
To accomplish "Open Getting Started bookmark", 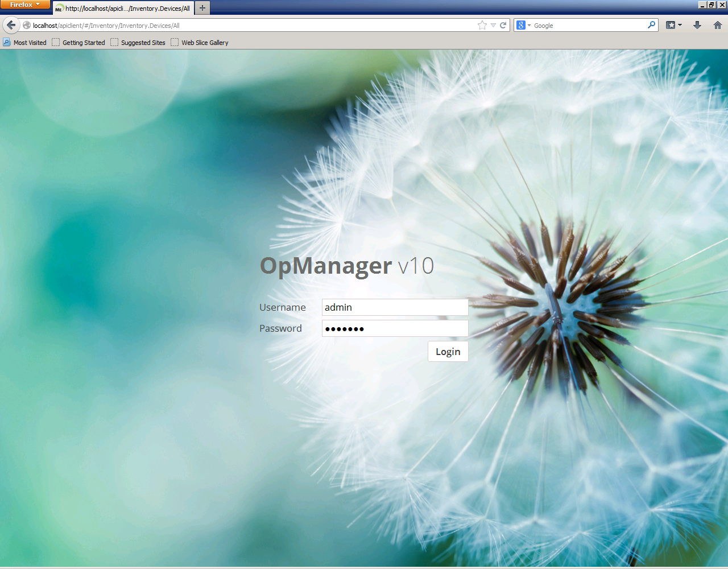I will (78, 43).
